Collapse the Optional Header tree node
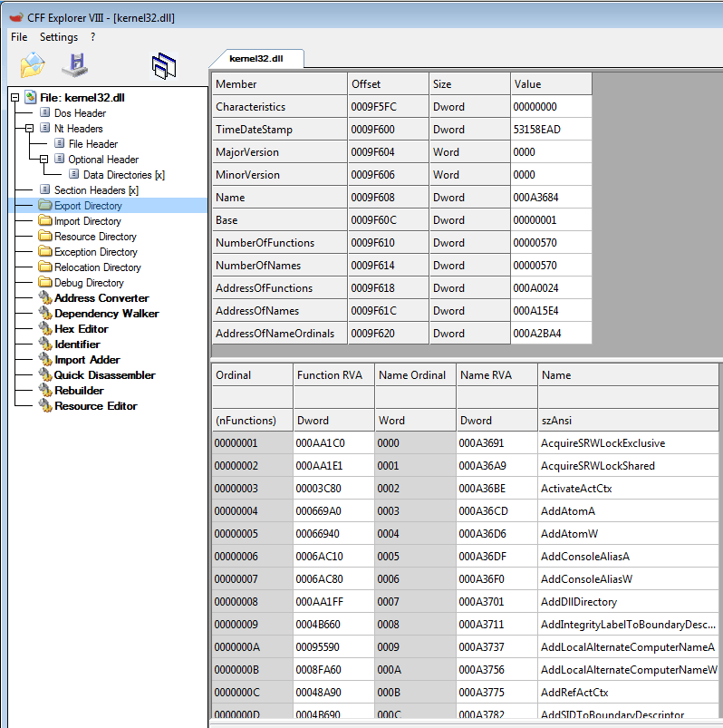The width and height of the screenshot is (723, 728). 43,160
